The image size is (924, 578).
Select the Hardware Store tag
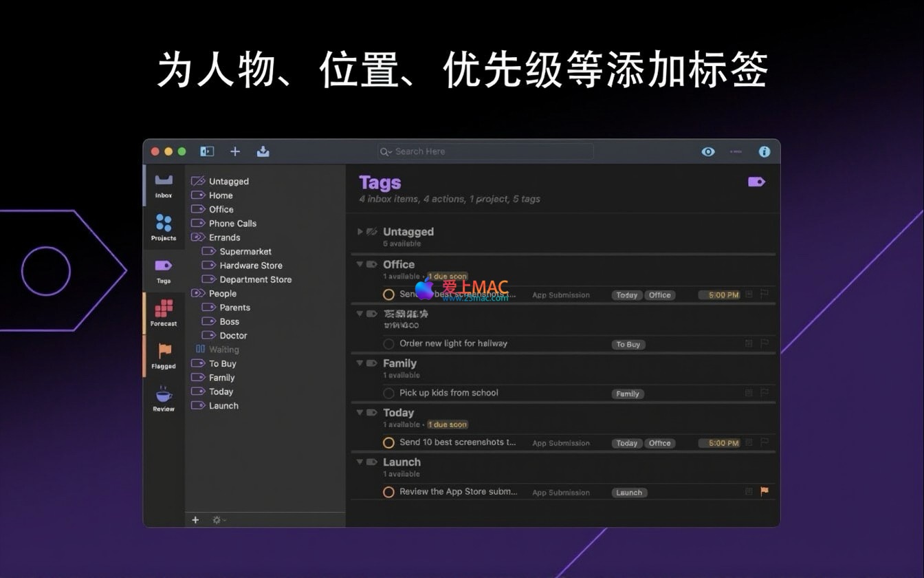point(250,266)
